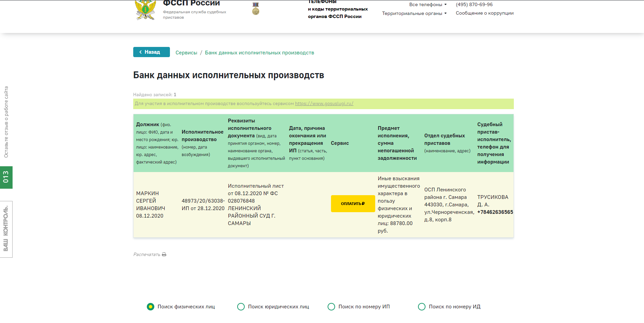Select Поиск физических лиц radio button
The height and width of the screenshot is (323, 644).
[151, 307]
